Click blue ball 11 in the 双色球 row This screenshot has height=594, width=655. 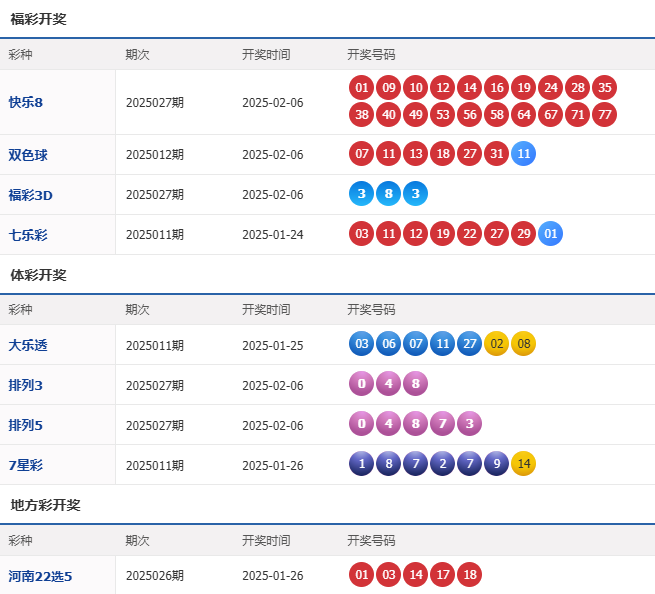click(x=524, y=154)
